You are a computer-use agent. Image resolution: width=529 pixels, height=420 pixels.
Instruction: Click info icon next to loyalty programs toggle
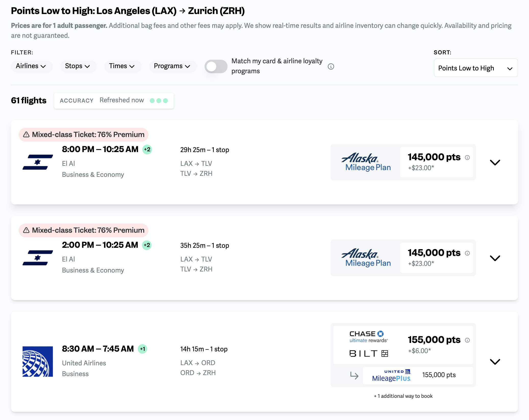click(x=331, y=66)
